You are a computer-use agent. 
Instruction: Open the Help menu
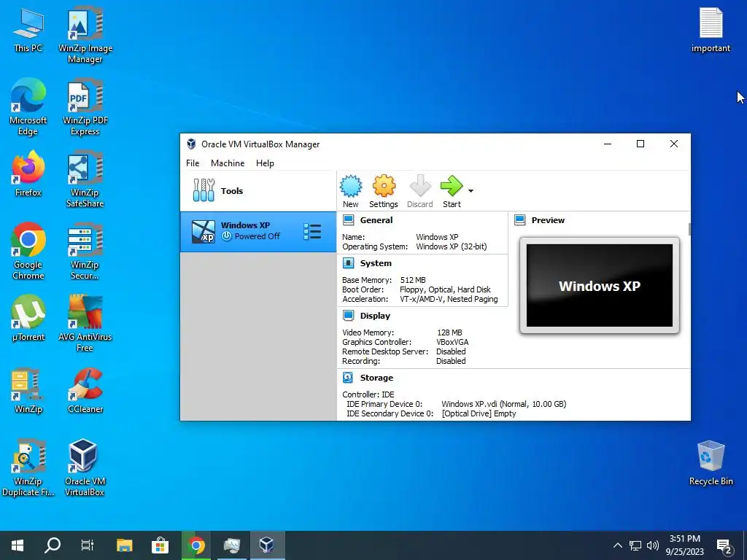(x=265, y=163)
